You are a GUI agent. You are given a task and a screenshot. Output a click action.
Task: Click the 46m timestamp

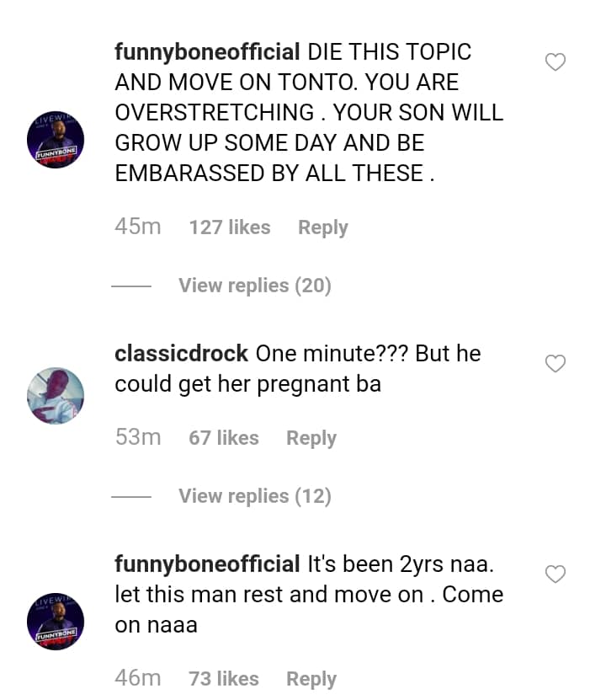pos(137,679)
